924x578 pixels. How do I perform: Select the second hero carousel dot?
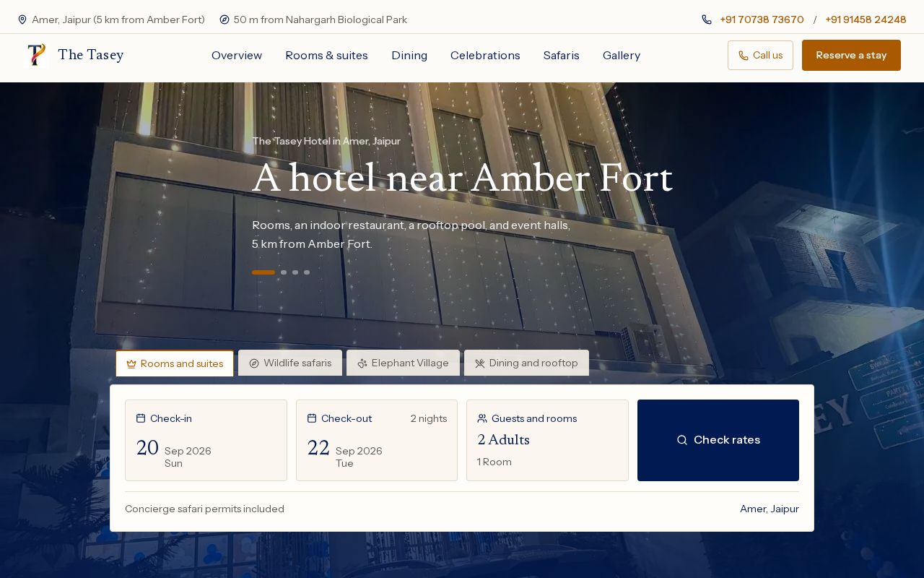(284, 272)
